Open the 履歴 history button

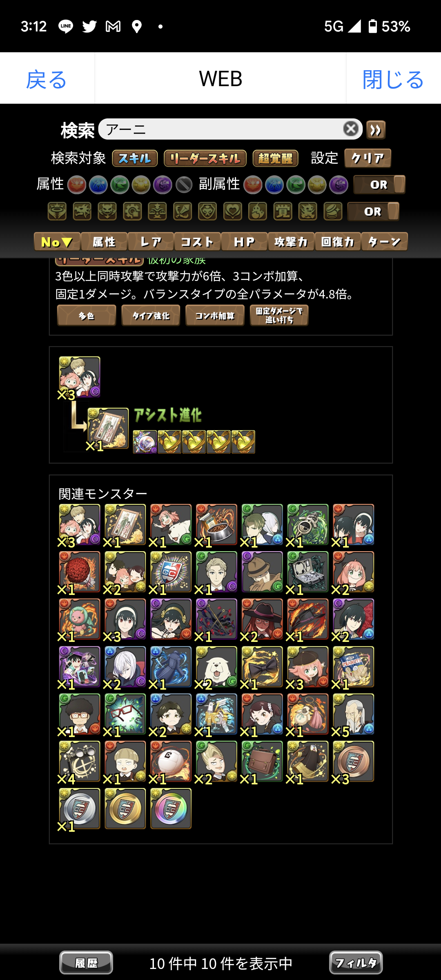pyautogui.click(x=86, y=963)
